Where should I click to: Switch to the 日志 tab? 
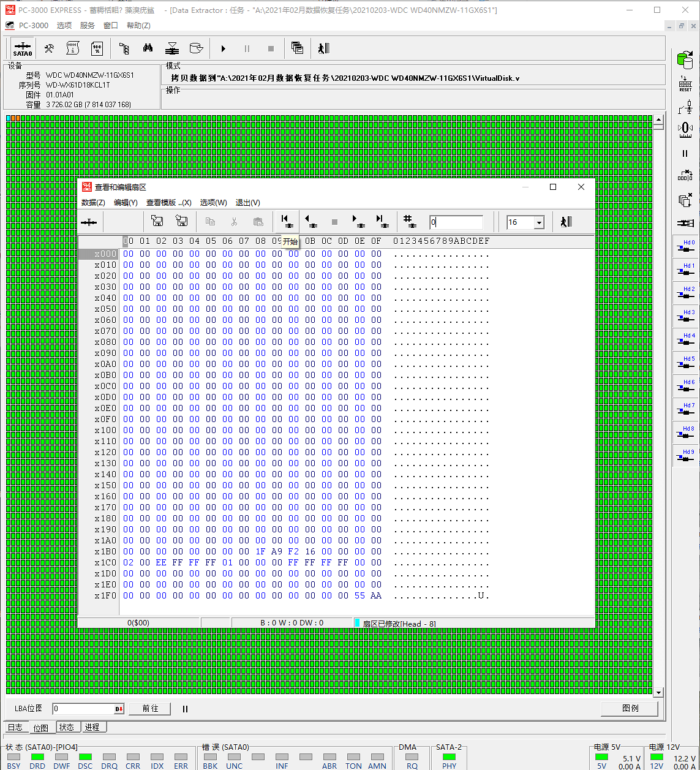(15, 727)
